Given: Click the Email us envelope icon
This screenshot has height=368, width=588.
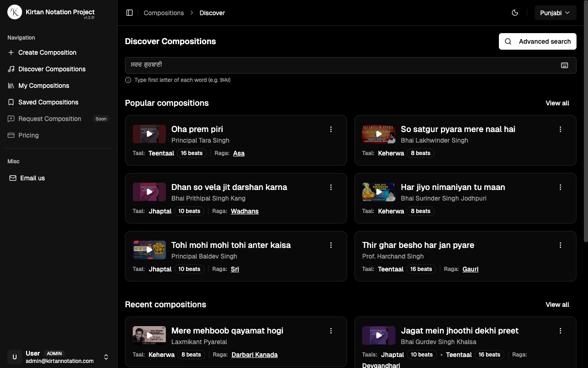Looking at the screenshot, I should coord(13,178).
